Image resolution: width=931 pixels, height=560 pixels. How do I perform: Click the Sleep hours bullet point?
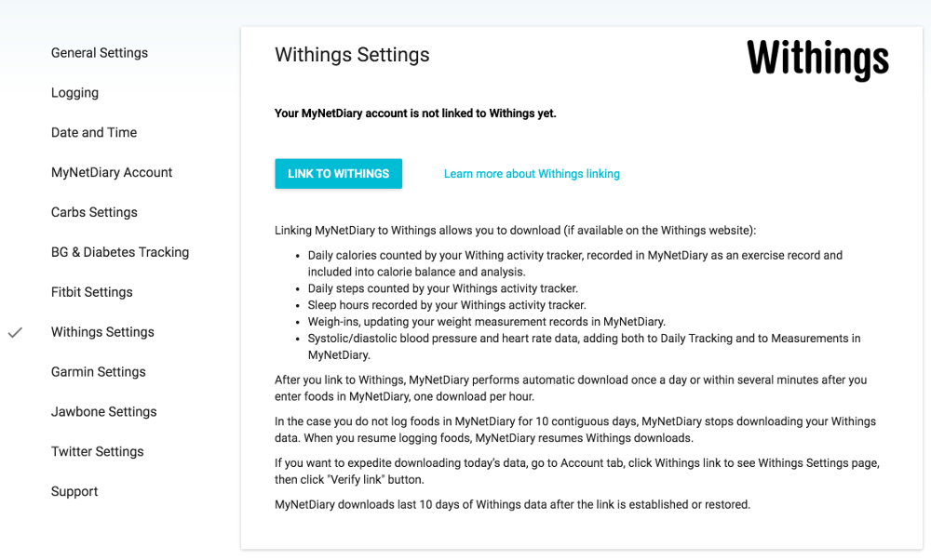447,305
